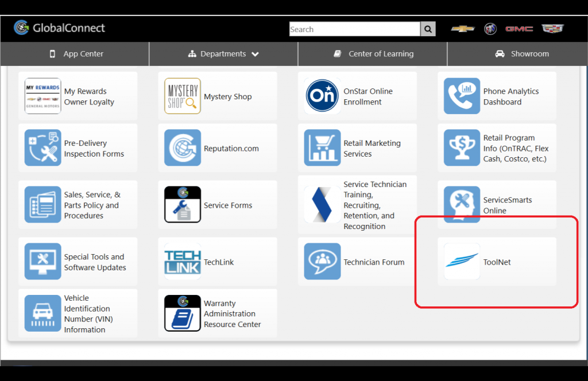588x381 pixels.
Task: Select the Chevrolet bowtie logo in the header
Action: click(462, 28)
